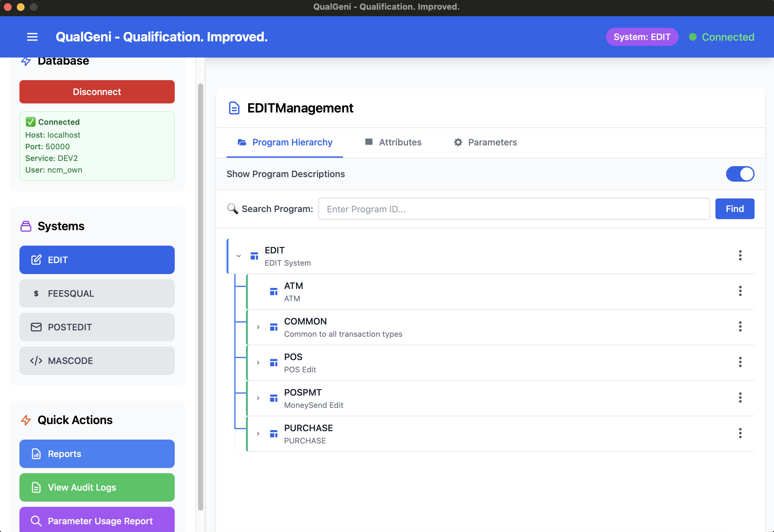
Task: Click the Disconnect button
Action: click(x=97, y=92)
